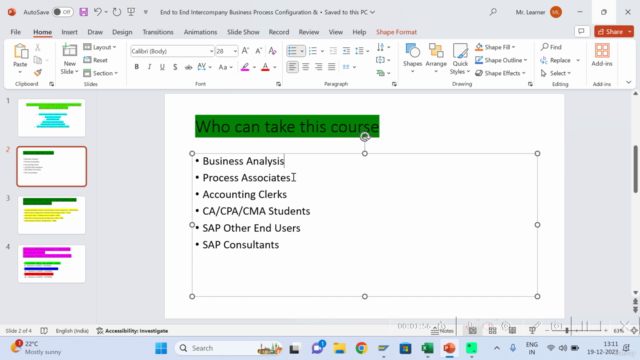Expand the Section dropdown
The width and height of the screenshot is (640, 360).
click(101, 73)
